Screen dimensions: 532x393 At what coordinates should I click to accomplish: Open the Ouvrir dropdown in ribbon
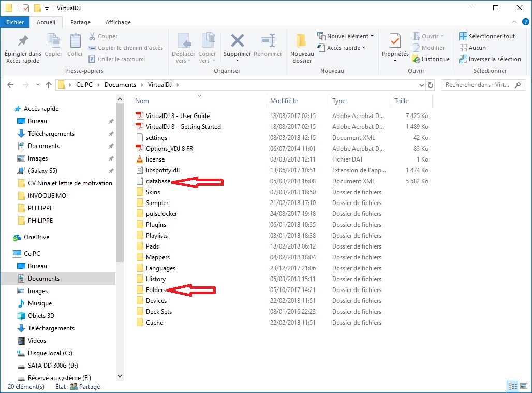[x=428, y=36]
